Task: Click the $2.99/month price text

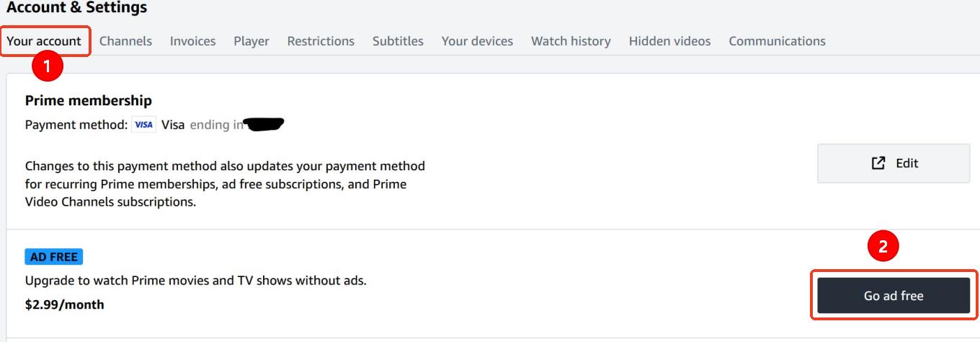Action: [x=65, y=304]
